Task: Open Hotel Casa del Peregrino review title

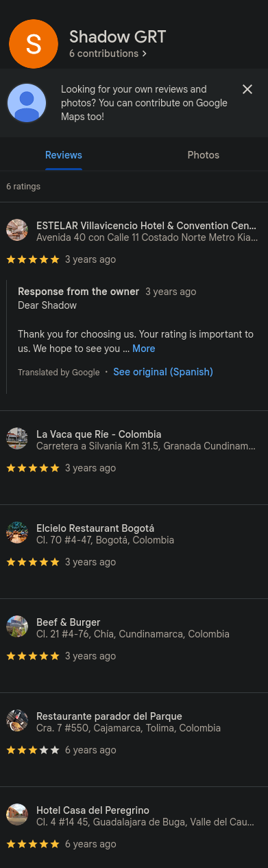Action: pos(93,810)
